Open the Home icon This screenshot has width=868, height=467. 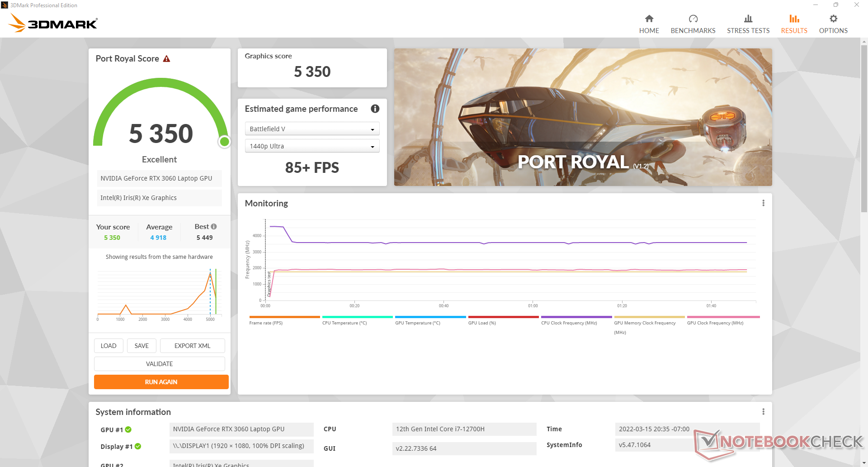pos(649,19)
